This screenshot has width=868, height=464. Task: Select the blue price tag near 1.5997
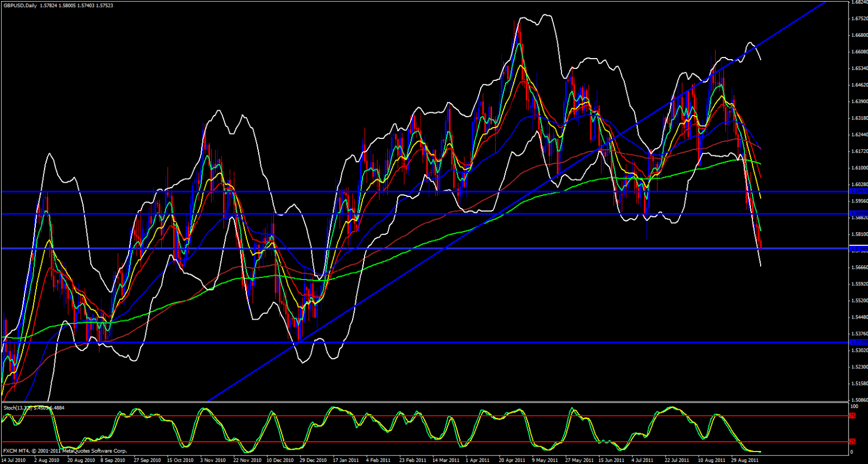858,192
